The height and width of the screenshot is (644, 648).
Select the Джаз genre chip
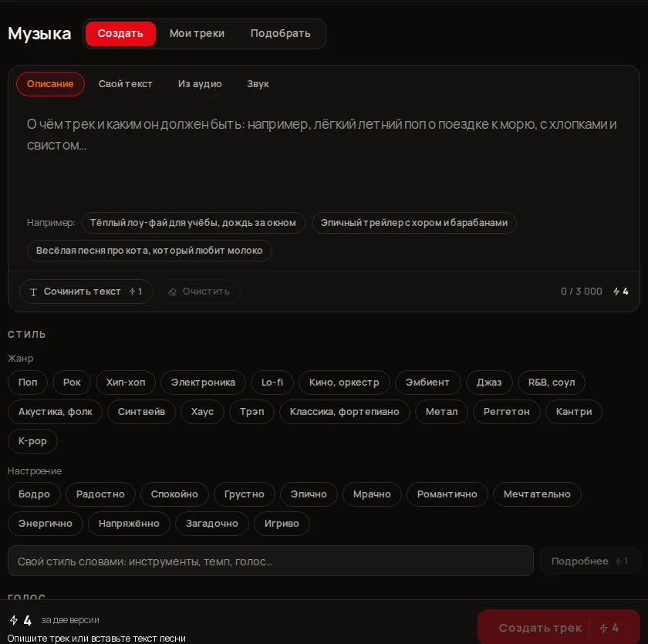pos(489,383)
